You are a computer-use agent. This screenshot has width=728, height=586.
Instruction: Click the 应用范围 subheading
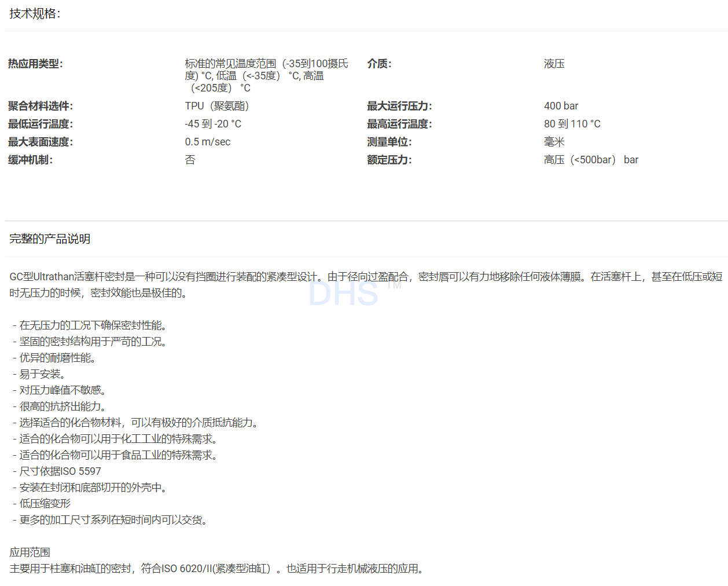(30, 552)
